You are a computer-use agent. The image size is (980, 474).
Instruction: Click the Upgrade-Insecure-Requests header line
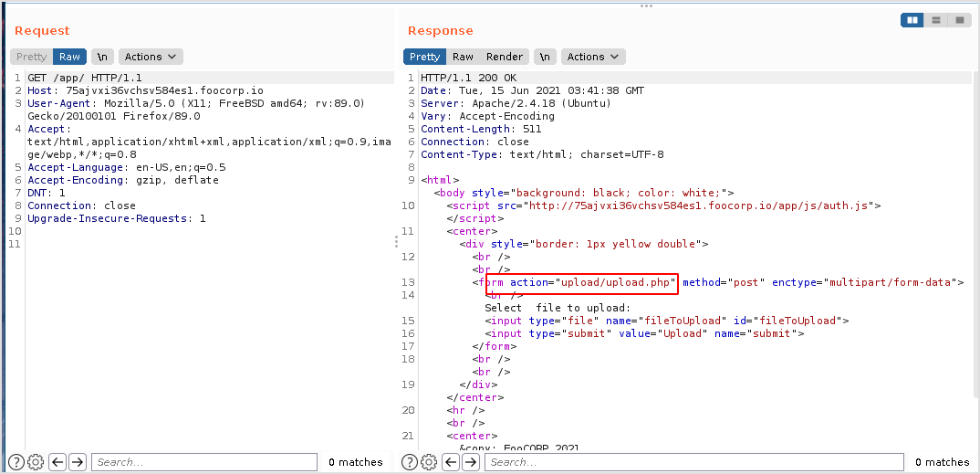[116, 218]
